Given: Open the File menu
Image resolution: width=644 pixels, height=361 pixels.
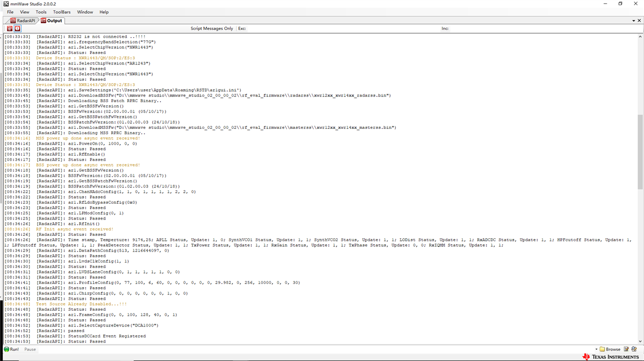Looking at the screenshot, I should [x=10, y=12].
